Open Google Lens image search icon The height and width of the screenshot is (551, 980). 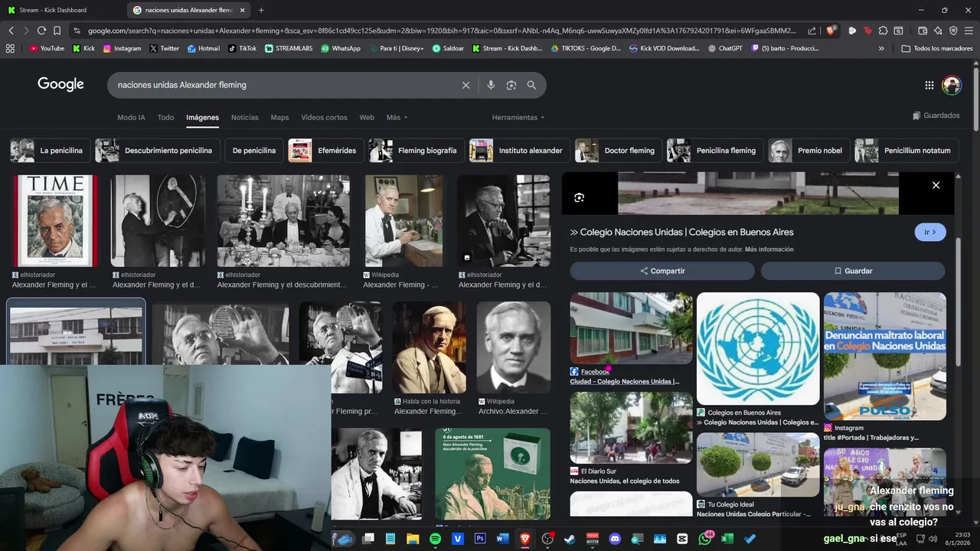511,85
